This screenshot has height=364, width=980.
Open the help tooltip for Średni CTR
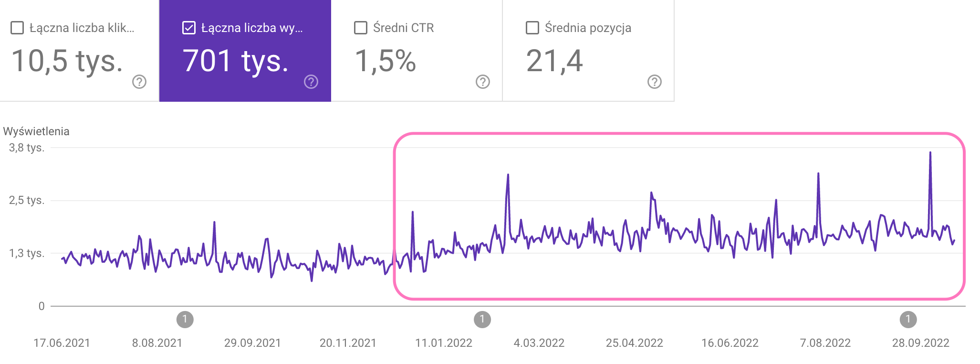(482, 82)
